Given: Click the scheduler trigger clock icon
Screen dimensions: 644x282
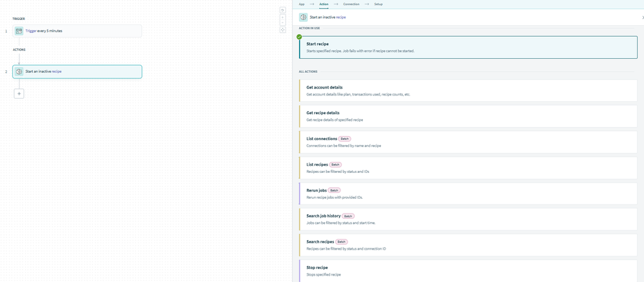Looking at the screenshot, I should (x=19, y=31).
